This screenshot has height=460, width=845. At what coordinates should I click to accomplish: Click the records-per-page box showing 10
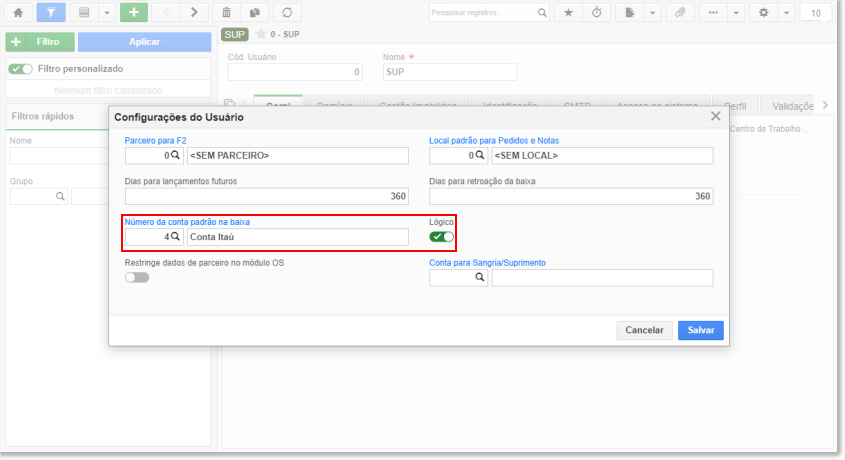[815, 13]
